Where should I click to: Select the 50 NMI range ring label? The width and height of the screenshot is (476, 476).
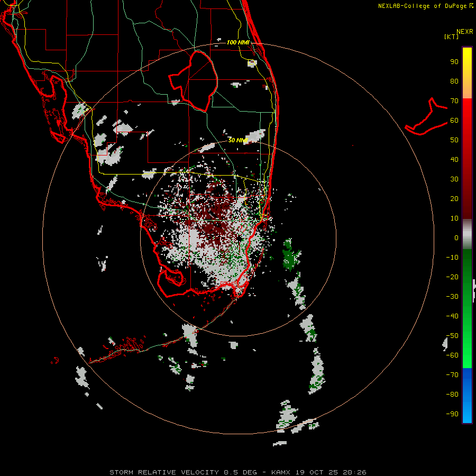(238, 140)
